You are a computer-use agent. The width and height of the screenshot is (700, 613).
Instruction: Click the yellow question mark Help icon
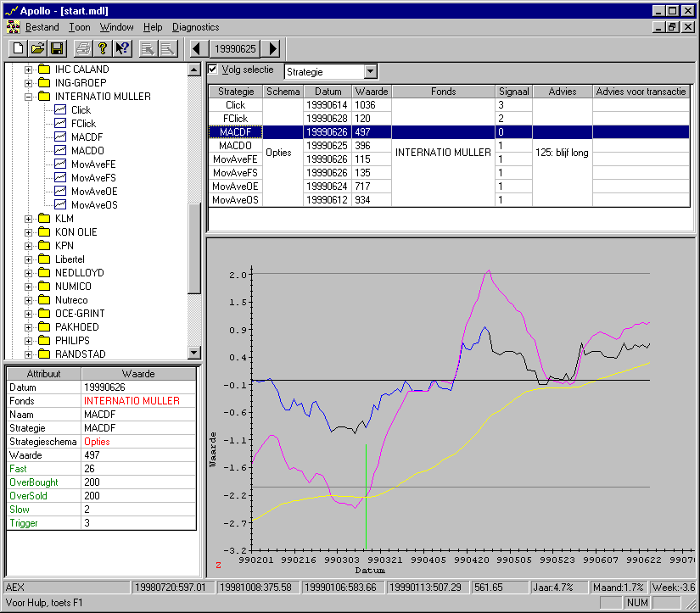(x=103, y=49)
